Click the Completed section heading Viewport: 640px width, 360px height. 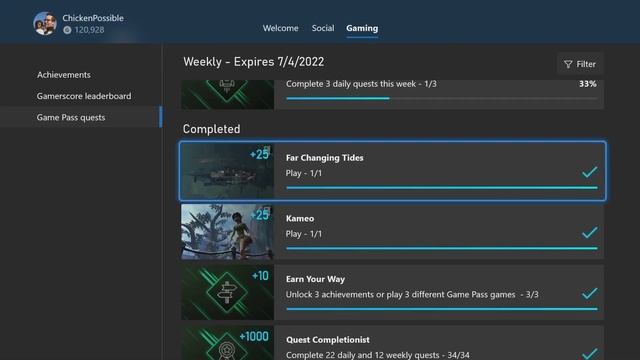click(211, 129)
